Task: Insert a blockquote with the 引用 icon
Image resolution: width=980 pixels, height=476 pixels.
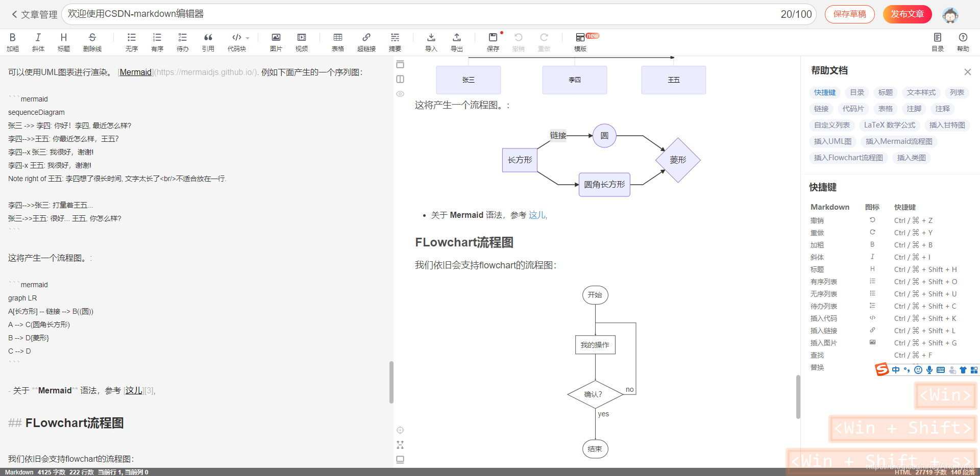Action: tap(208, 42)
